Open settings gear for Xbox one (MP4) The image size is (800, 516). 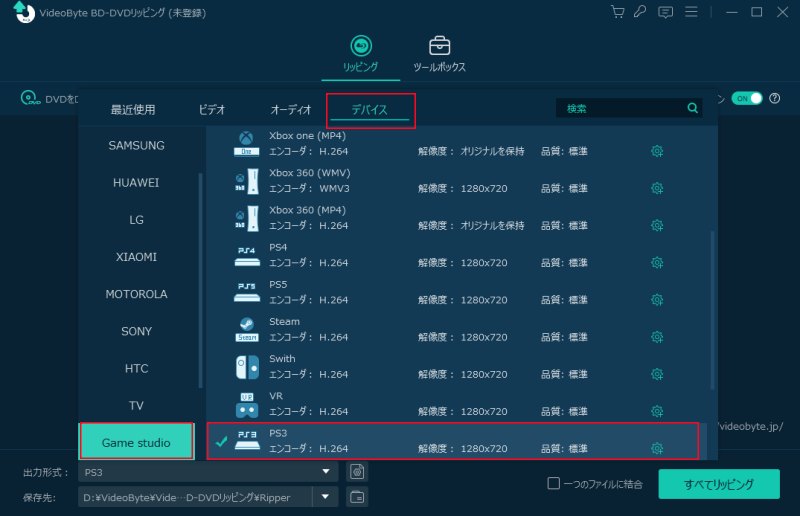[657, 151]
